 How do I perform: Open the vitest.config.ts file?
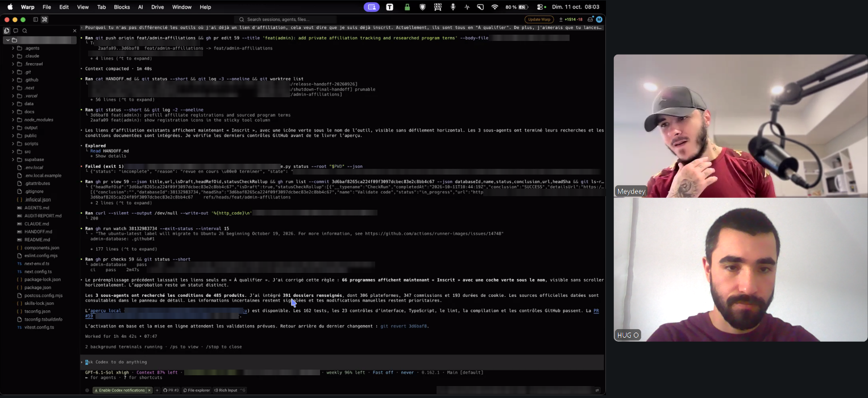click(x=40, y=327)
